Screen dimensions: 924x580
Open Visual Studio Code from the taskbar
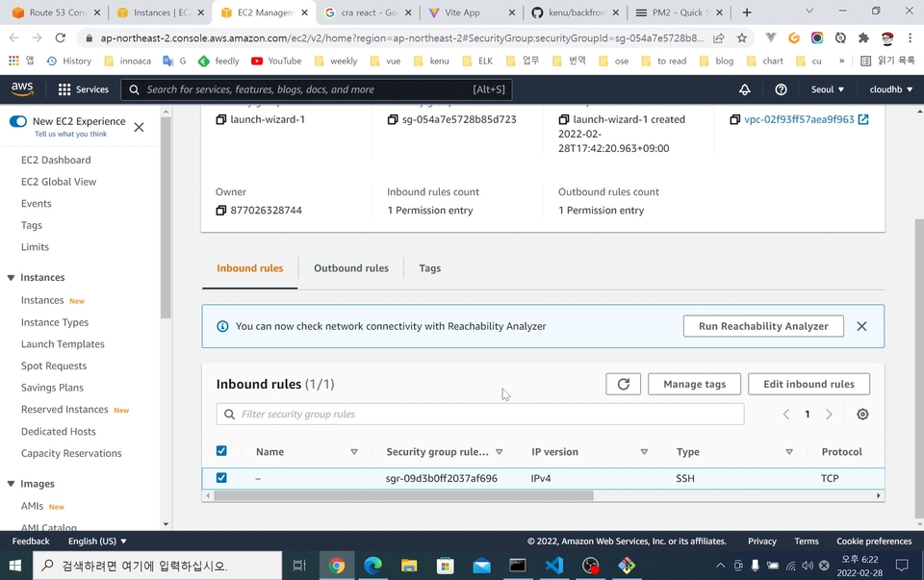tap(554, 566)
